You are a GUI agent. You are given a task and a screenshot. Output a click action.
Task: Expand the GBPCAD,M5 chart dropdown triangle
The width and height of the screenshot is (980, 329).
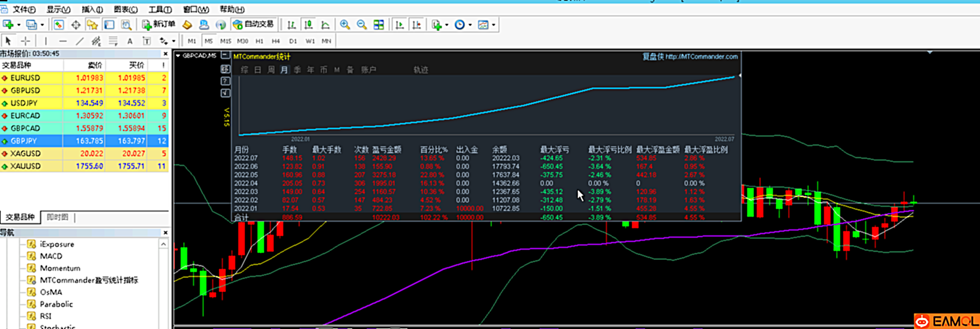[x=178, y=56]
